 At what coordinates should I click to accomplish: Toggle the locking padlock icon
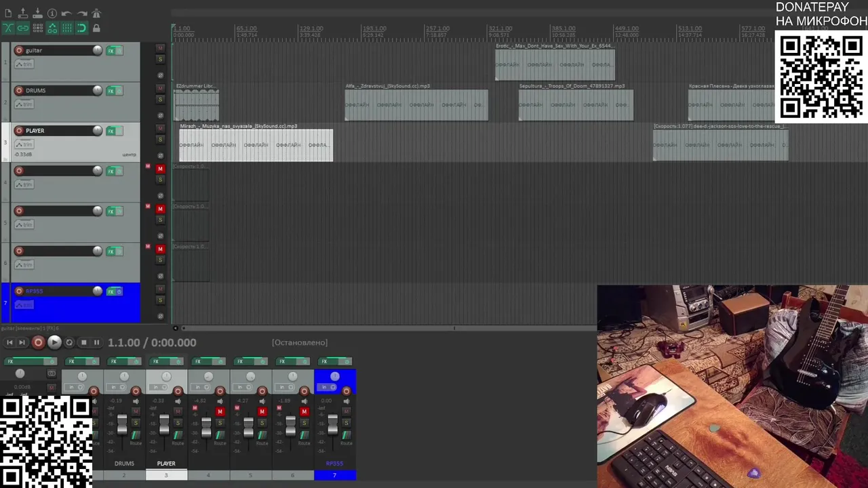click(96, 28)
